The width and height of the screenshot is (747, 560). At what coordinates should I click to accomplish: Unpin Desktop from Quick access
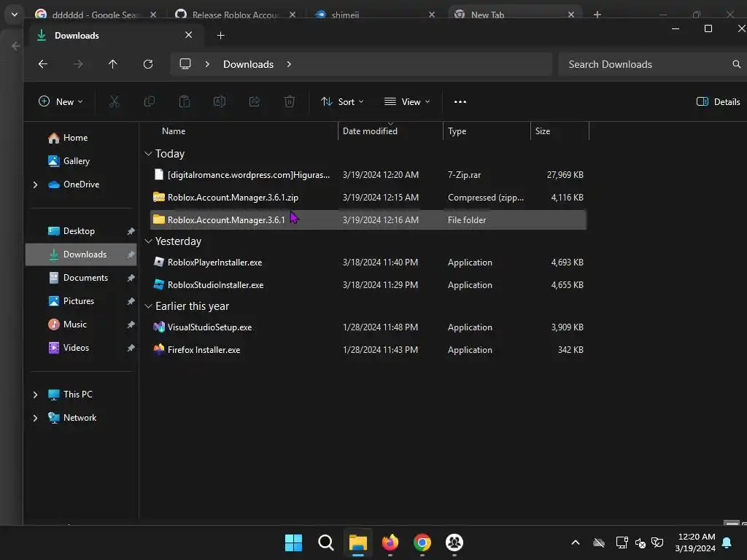tap(131, 231)
